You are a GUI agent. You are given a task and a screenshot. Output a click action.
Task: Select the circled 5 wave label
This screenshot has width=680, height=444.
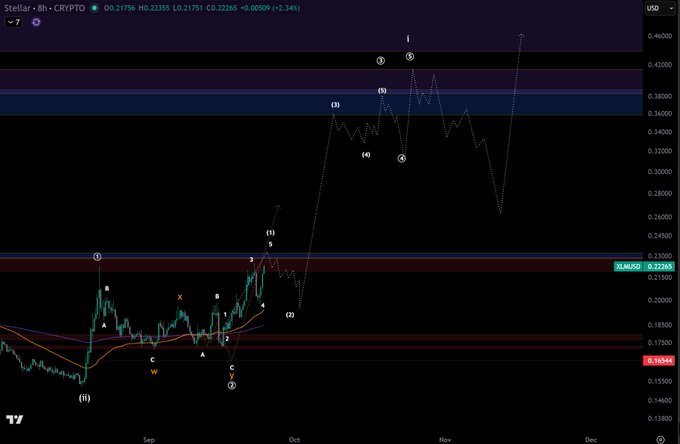click(410, 56)
